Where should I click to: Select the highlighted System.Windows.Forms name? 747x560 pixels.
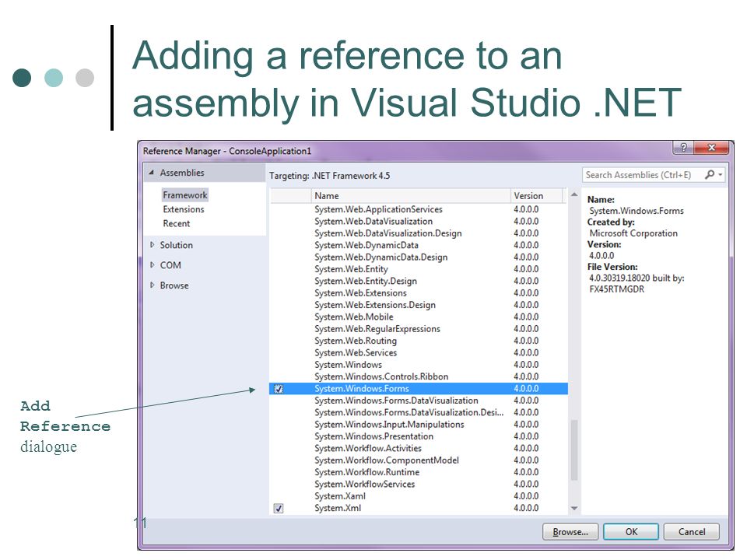pyautogui.click(x=362, y=389)
